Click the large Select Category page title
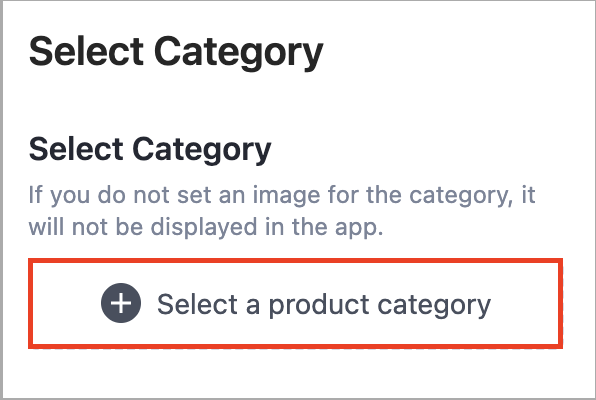Viewport: 596px width, 400px height. pyautogui.click(x=176, y=52)
